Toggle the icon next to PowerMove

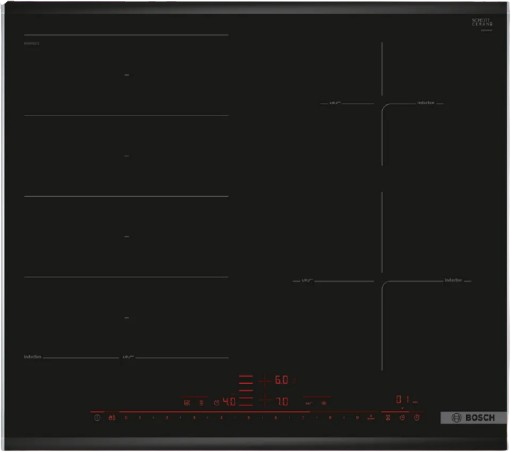coord(324,403)
